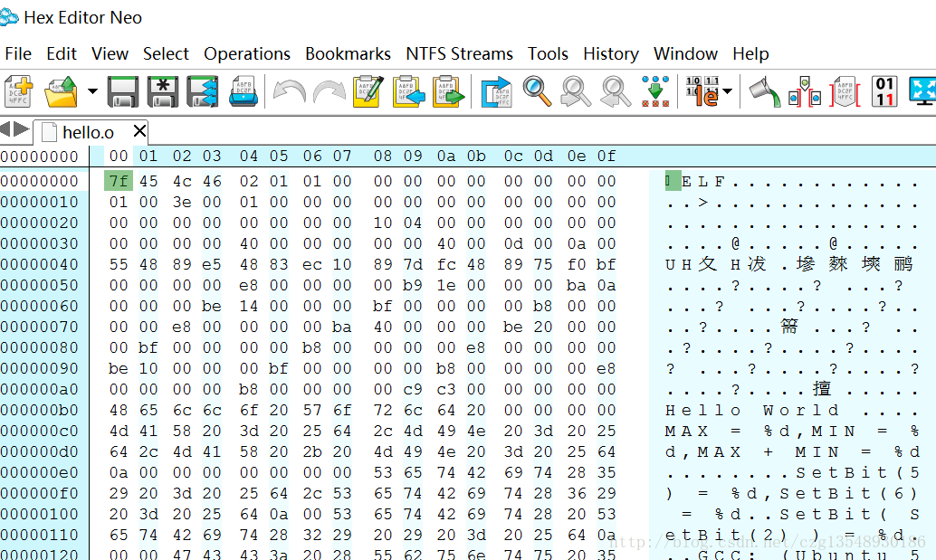Open the History menu
936x560 pixels.
click(611, 53)
